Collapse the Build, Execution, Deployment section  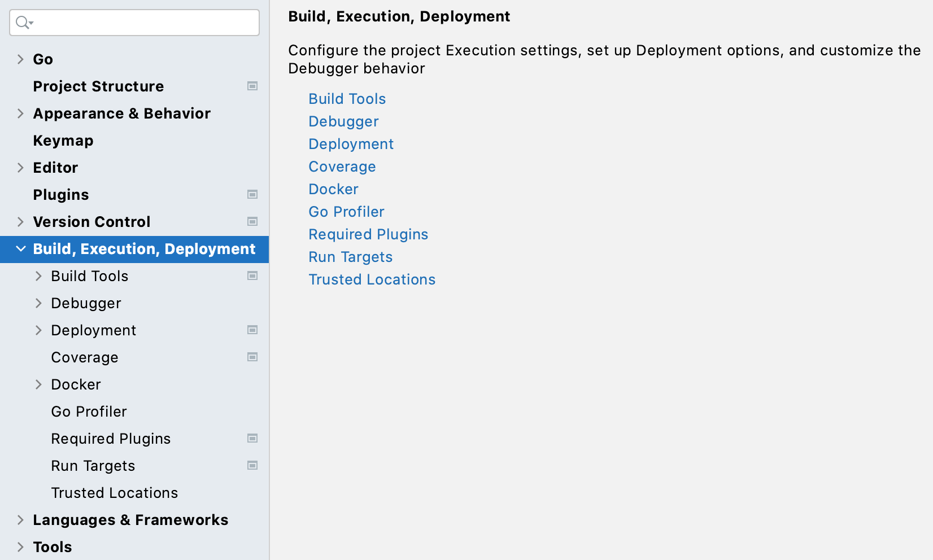click(x=20, y=248)
